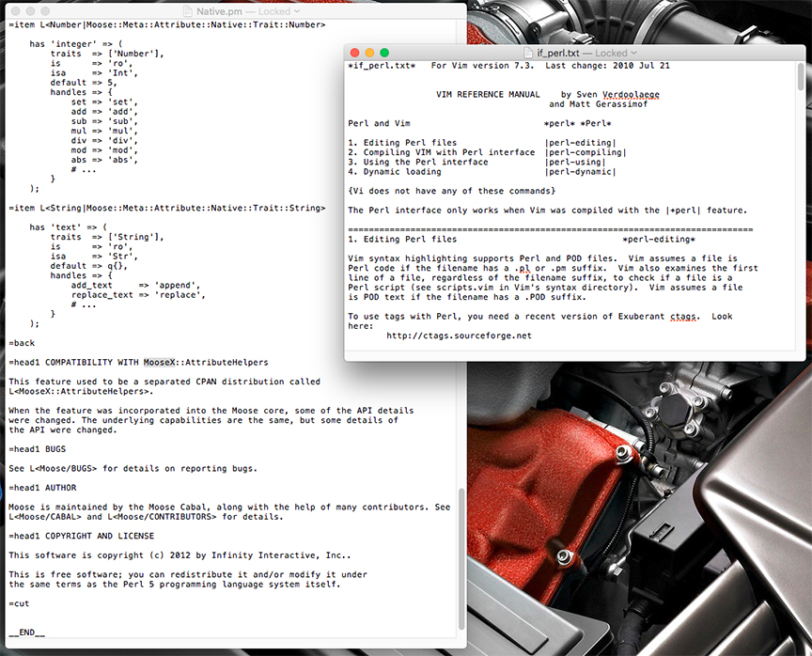The width and height of the screenshot is (812, 656).
Task: Click '=head1 COPYRIGHT AND LICENSE' line
Action: click(82, 536)
